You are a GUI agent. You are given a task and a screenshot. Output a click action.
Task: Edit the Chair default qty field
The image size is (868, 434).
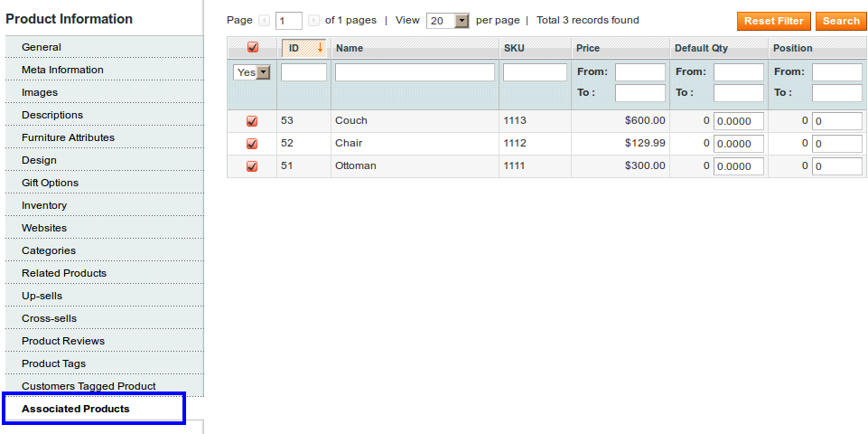pyautogui.click(x=739, y=144)
